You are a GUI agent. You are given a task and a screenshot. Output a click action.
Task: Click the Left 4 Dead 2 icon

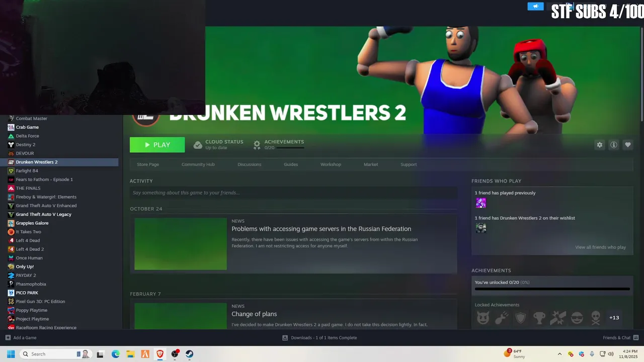click(11, 249)
